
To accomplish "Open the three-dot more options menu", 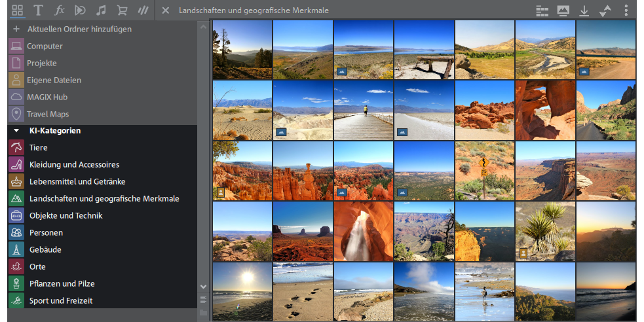I will coord(626,10).
